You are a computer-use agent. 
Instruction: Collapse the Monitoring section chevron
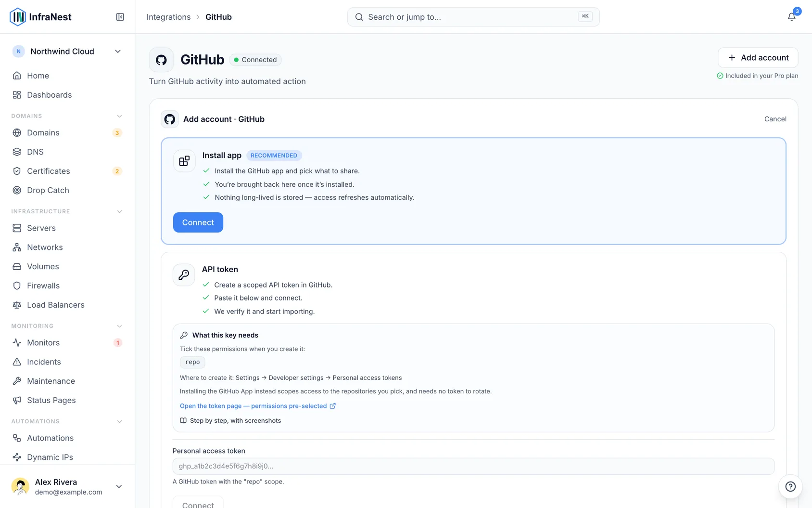119,326
